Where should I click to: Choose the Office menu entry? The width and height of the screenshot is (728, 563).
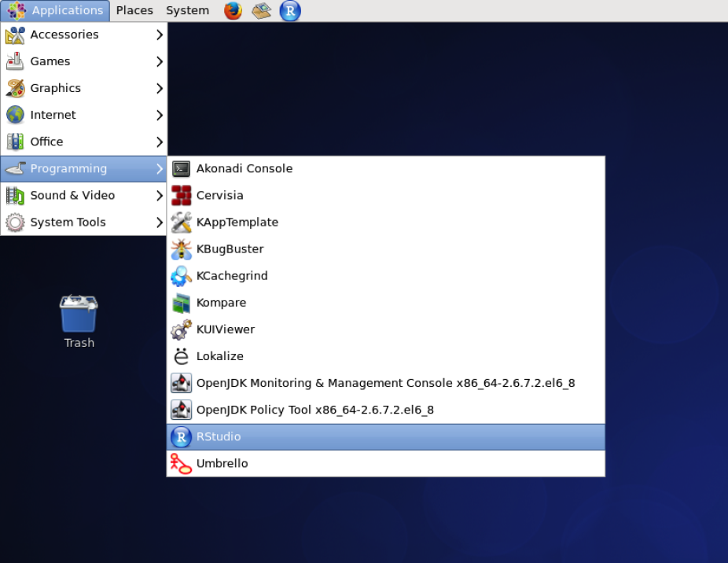(x=84, y=142)
